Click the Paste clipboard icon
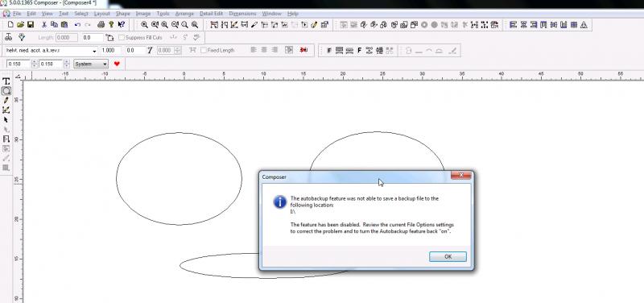 point(64,25)
